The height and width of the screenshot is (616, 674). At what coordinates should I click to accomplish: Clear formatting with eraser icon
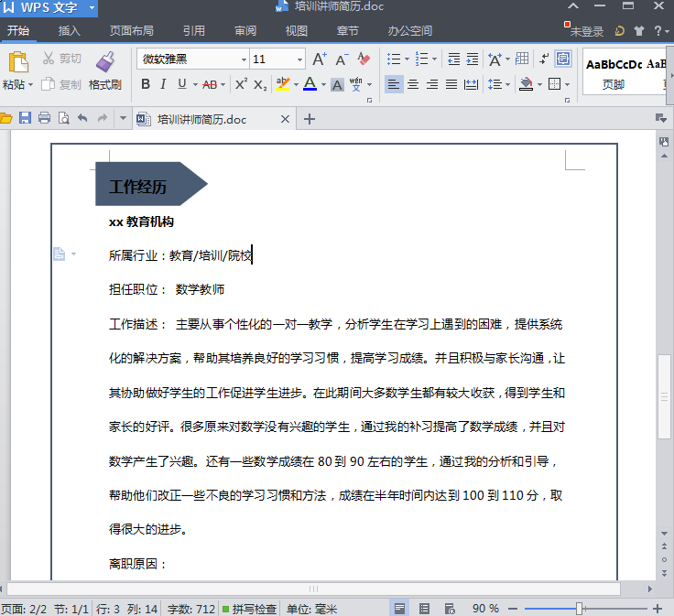(x=364, y=59)
